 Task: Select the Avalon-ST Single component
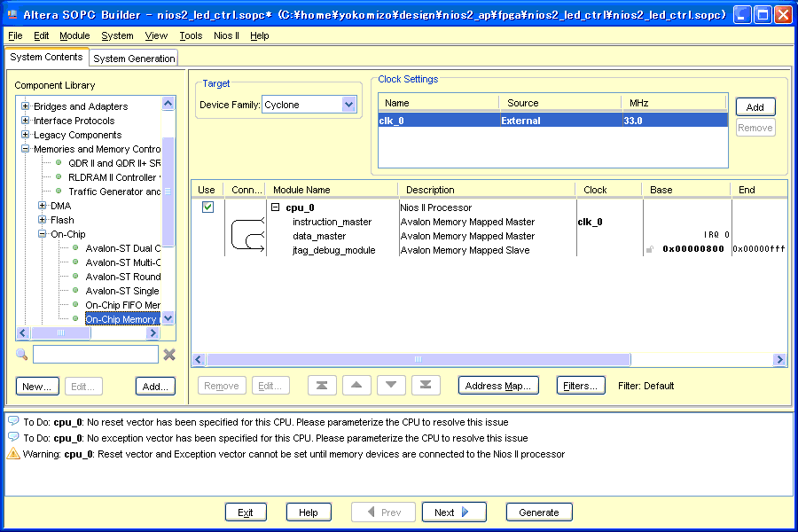[x=122, y=291]
